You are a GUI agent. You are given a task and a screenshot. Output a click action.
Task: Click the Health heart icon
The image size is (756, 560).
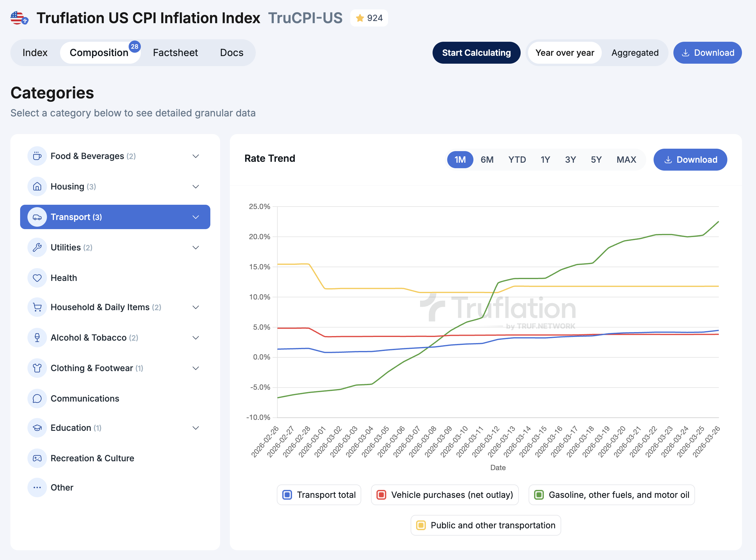click(37, 278)
